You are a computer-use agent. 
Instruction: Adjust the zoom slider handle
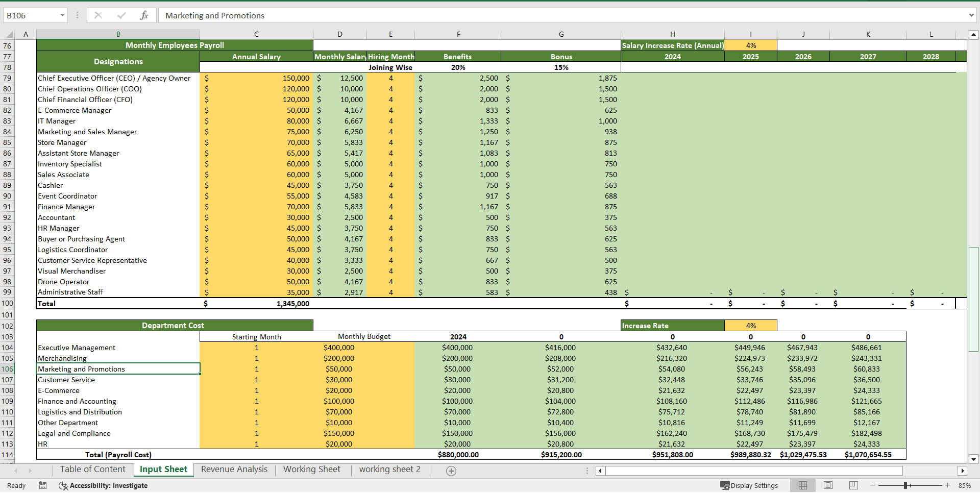(x=905, y=485)
